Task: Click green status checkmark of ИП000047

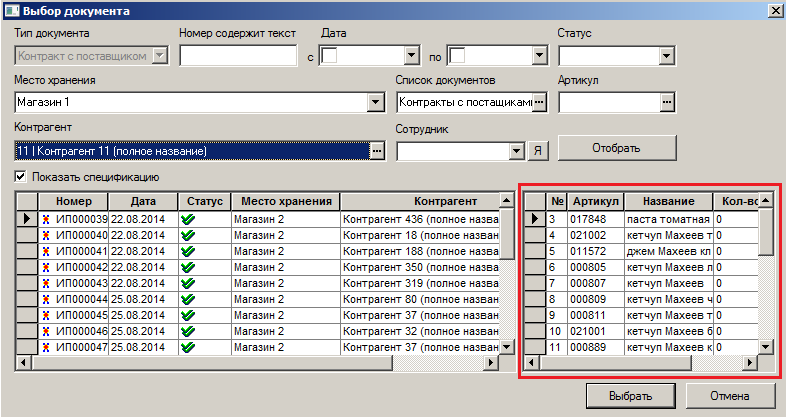Action: pyautogui.click(x=188, y=347)
